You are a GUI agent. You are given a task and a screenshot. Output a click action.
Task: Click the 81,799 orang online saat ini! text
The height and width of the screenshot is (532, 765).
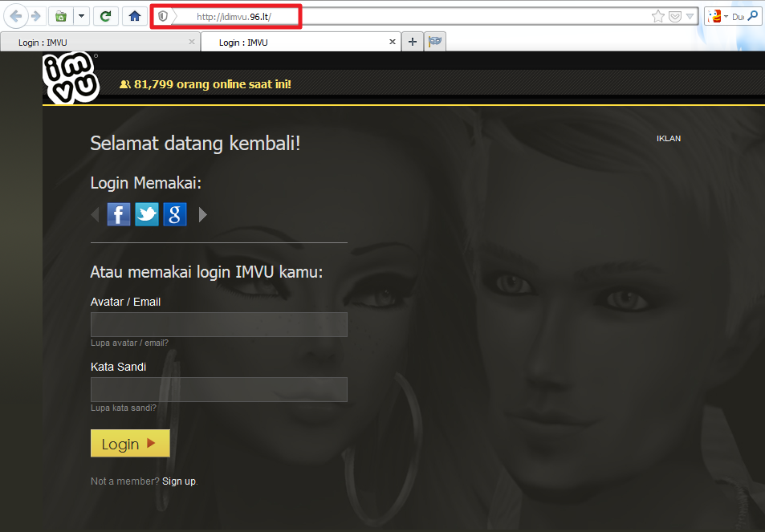213,84
